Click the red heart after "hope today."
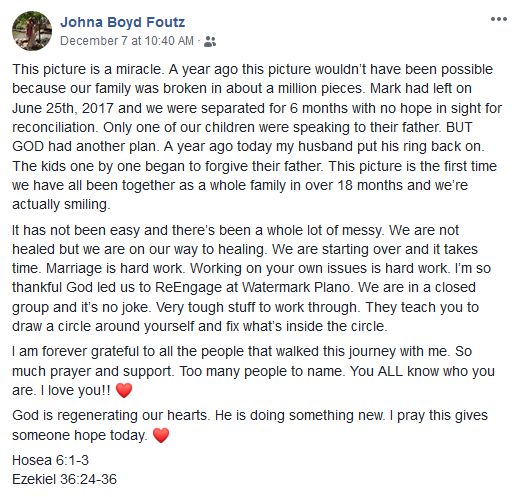The height and width of the screenshot is (497, 514). (x=161, y=435)
